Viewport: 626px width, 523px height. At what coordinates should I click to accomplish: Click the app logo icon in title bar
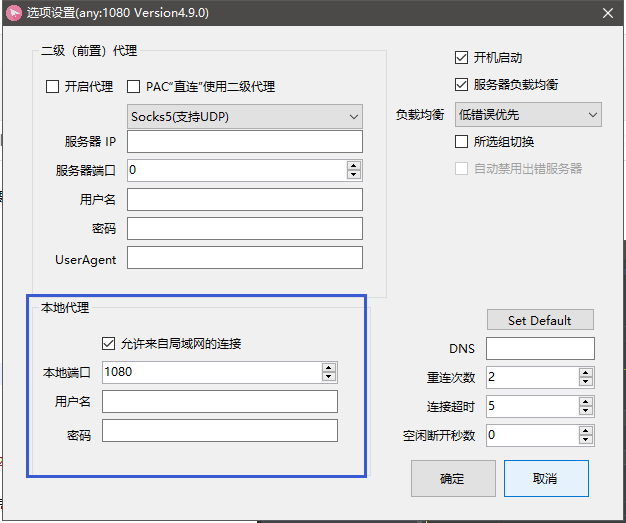pos(14,13)
